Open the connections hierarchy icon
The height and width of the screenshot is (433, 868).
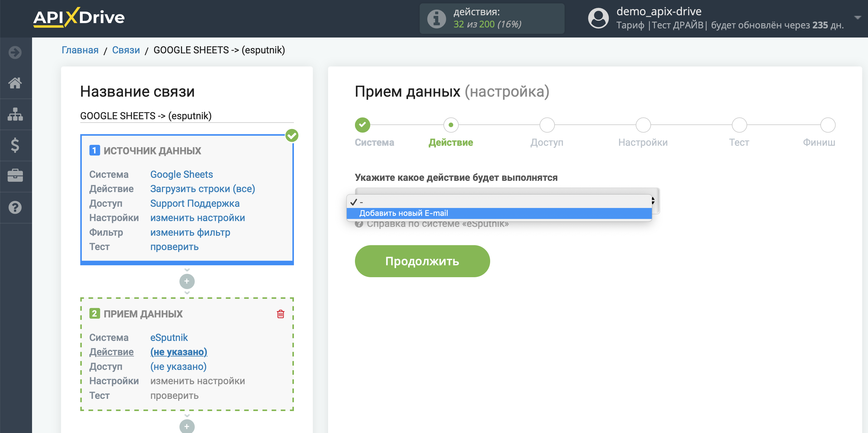coord(15,114)
